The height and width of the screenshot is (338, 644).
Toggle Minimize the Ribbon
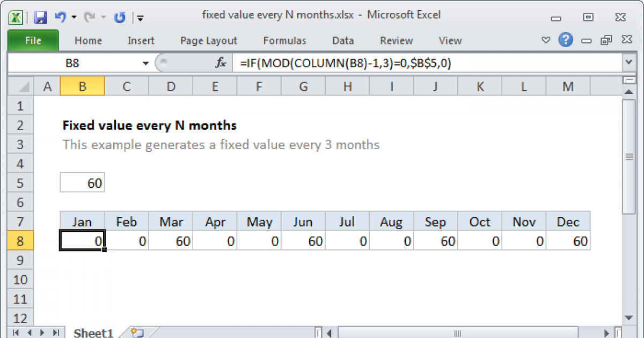click(x=545, y=40)
